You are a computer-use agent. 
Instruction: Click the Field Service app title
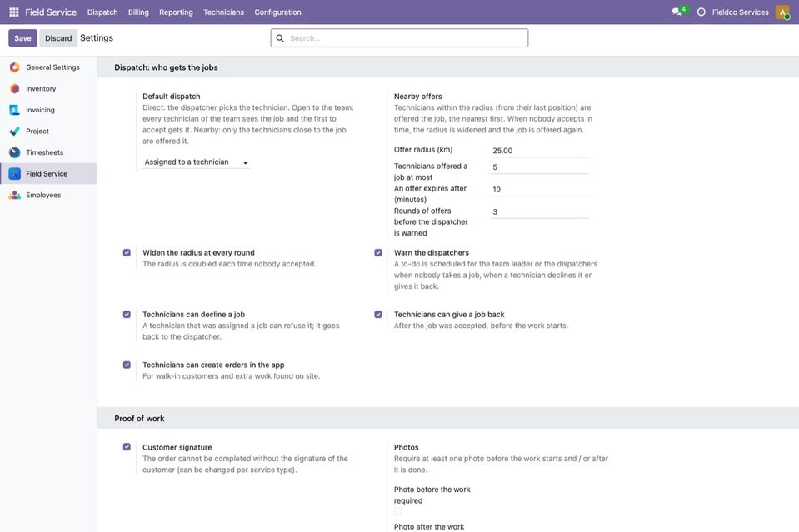tap(51, 12)
